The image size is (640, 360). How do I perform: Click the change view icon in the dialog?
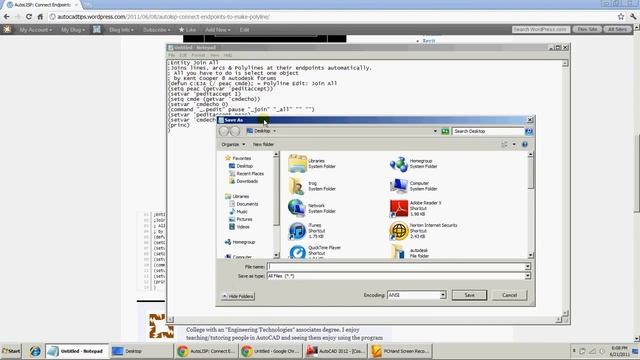point(504,144)
